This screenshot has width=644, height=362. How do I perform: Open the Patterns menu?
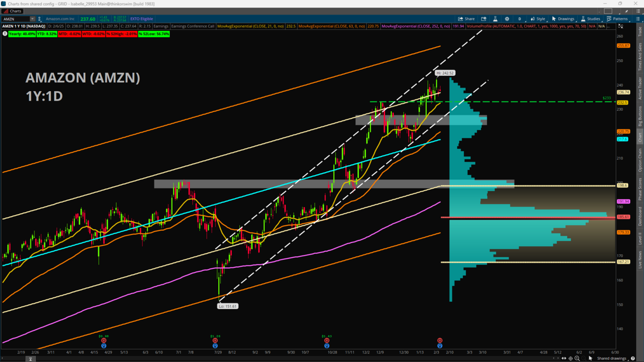tap(617, 19)
